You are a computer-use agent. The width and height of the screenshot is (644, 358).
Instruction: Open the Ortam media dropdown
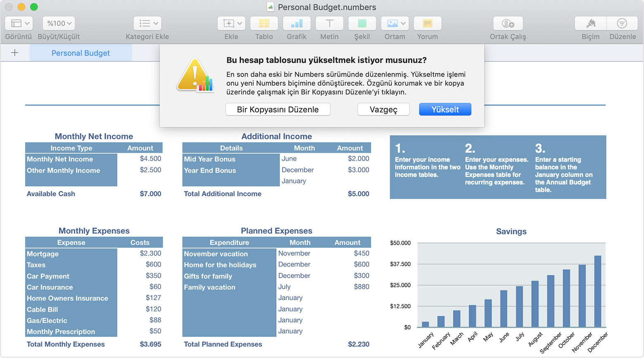(x=395, y=24)
